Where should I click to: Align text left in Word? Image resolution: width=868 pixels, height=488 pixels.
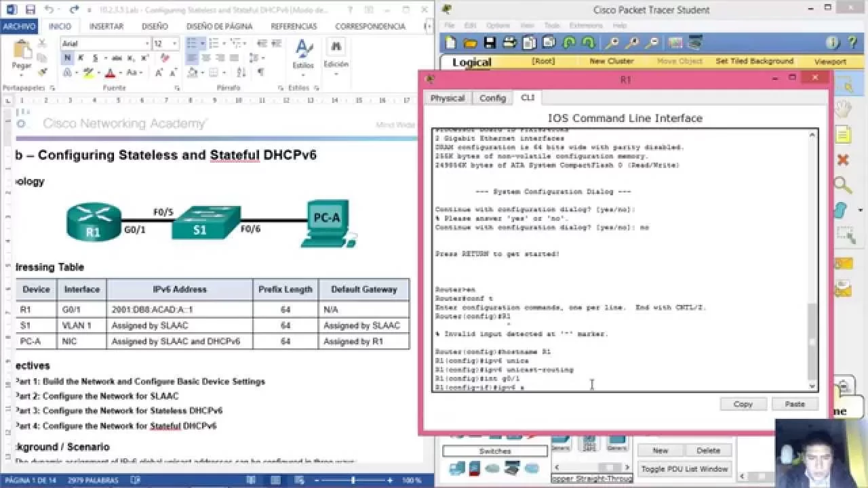(192, 58)
